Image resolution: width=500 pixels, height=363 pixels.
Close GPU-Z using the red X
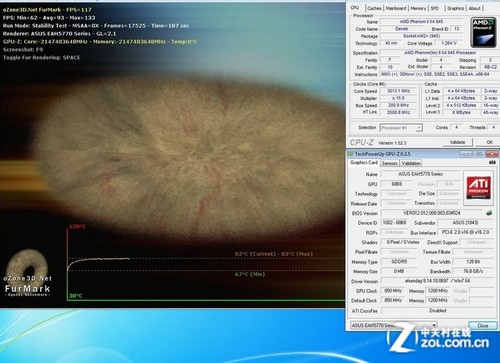pos(492,154)
